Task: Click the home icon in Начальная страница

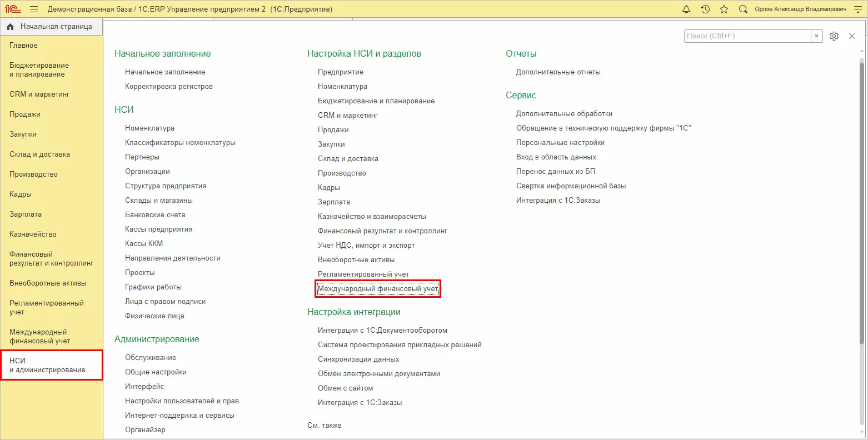Action: tap(11, 27)
